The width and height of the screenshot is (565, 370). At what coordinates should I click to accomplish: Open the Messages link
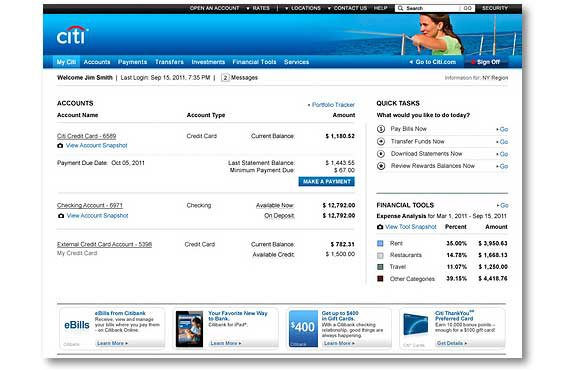[x=244, y=77]
